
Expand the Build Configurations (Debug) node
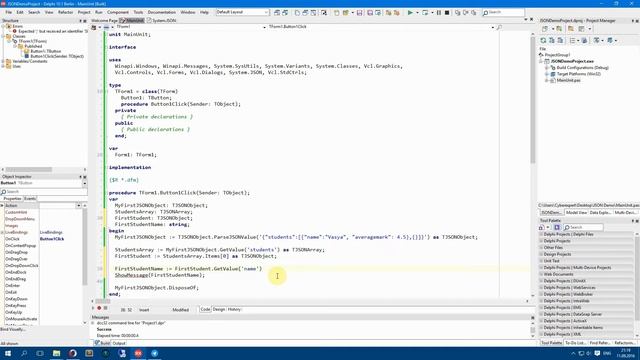(x=547, y=68)
